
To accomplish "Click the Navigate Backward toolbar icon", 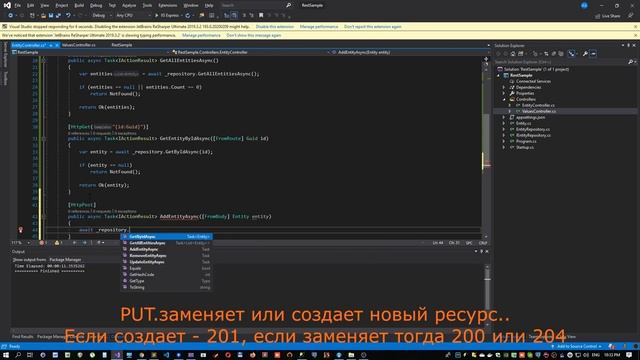I will tap(10, 16).
